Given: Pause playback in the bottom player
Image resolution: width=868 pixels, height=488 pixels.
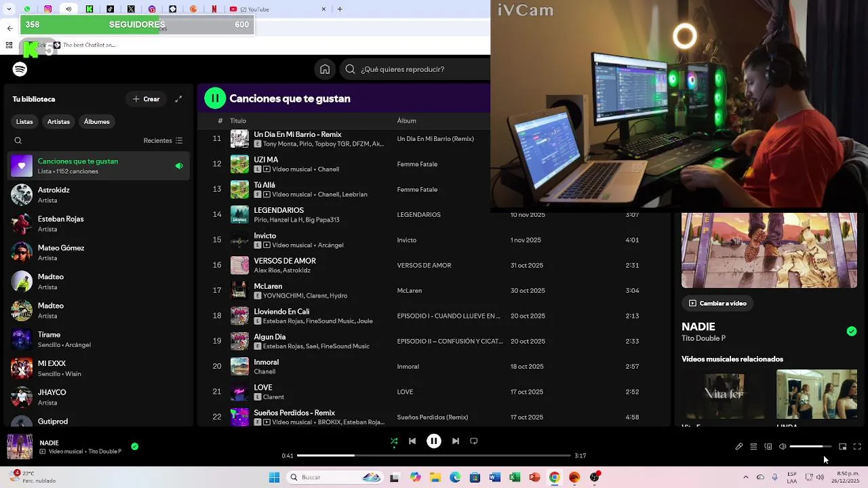Looking at the screenshot, I should coord(434,441).
